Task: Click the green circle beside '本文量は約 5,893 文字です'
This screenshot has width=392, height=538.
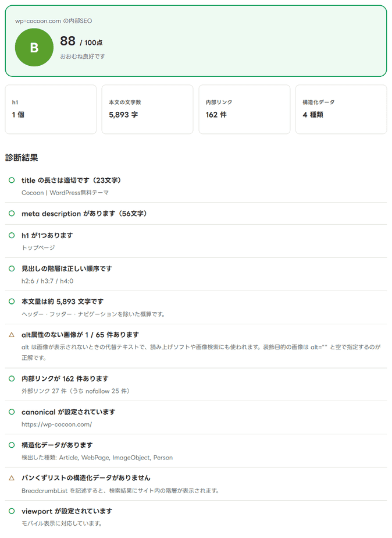Action: click(12, 301)
